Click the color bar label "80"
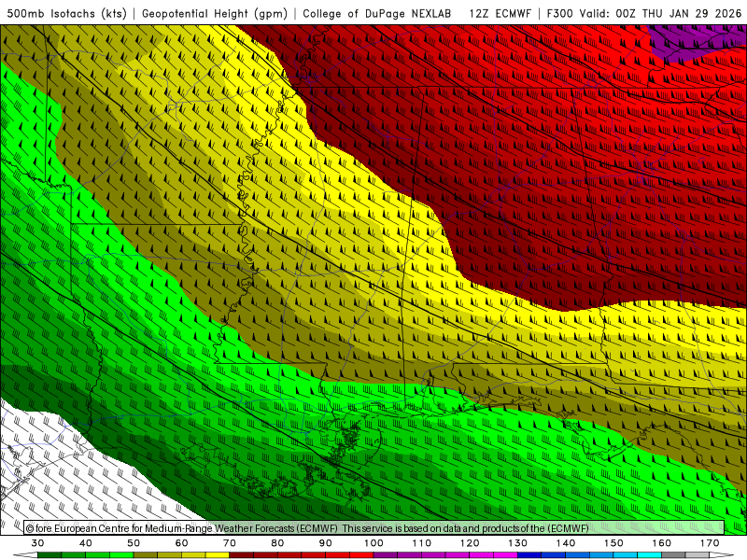 (x=277, y=543)
